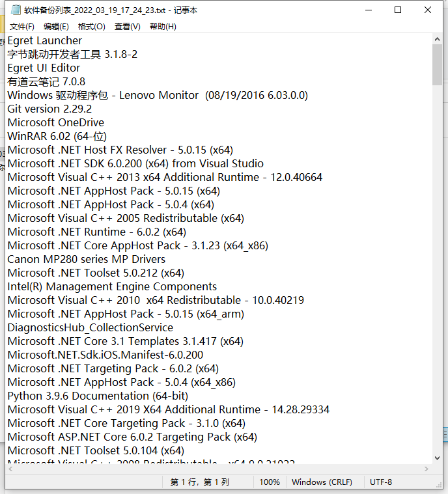Click '.NET Core AppHost Pack - 3.1.23' line
This screenshot has width=448, height=494.
click(138, 245)
